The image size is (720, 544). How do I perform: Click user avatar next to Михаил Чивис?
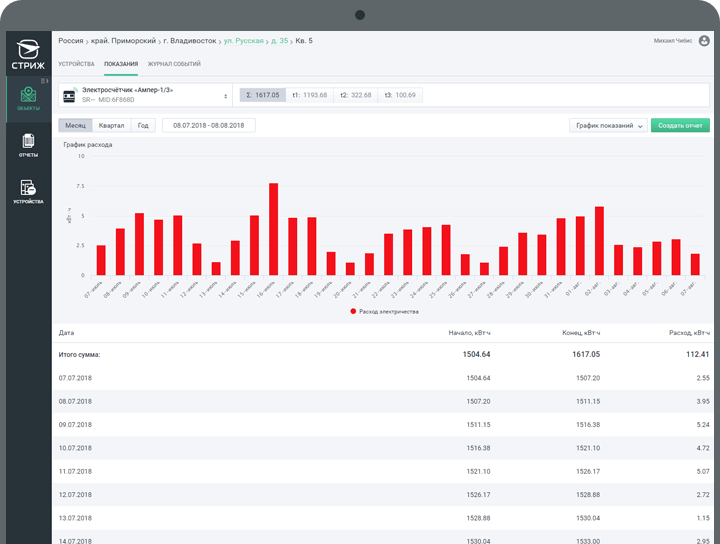point(703,41)
